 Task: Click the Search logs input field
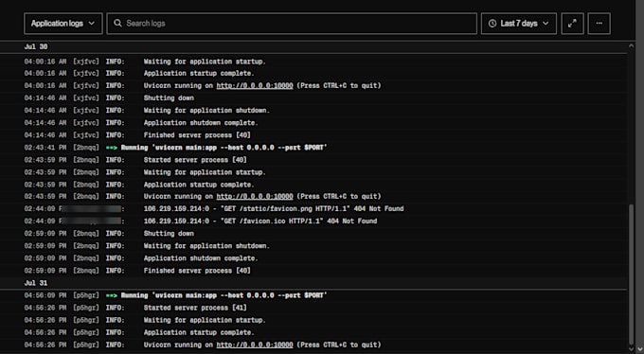click(x=292, y=24)
